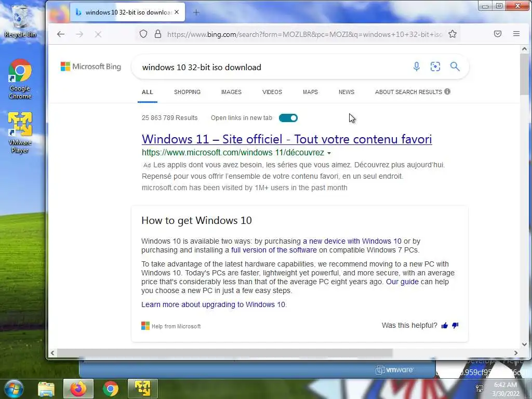Open the Windows Start button
Screen dimensions: 532x399
(x=14, y=389)
